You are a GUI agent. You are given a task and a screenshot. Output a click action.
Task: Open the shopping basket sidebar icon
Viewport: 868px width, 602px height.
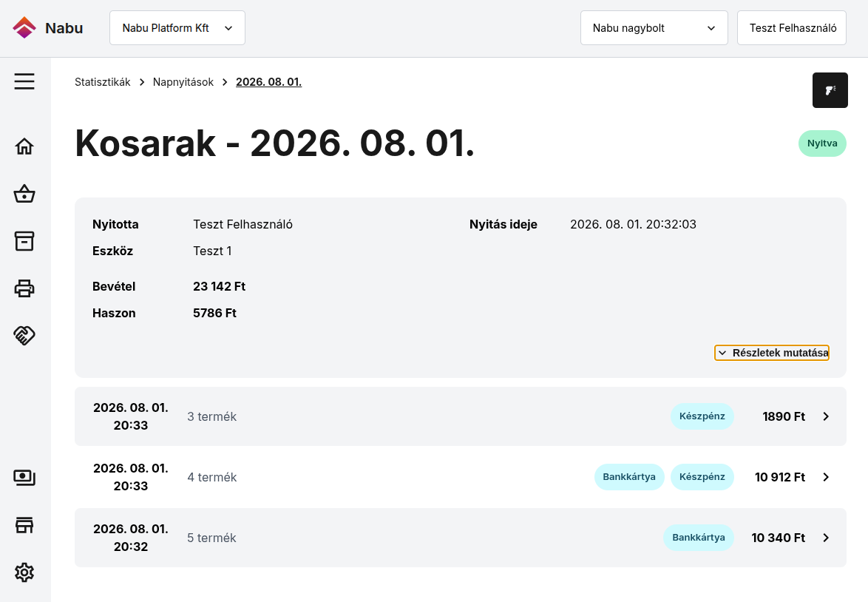point(24,194)
